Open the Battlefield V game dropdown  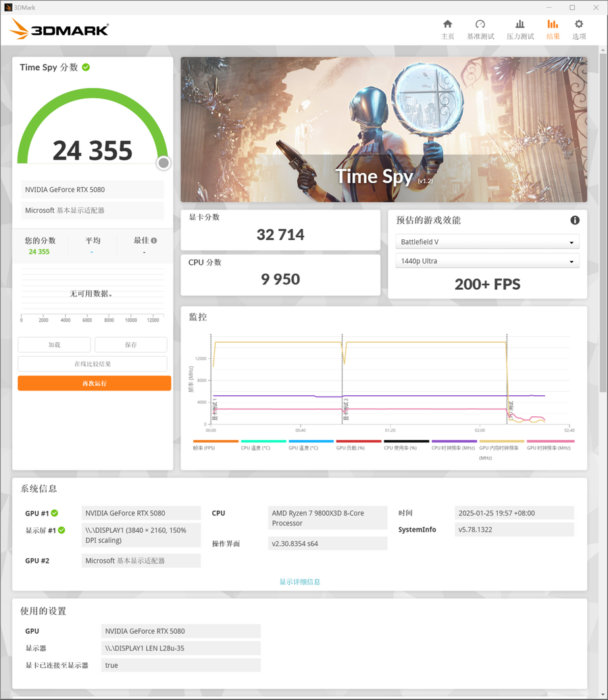click(487, 242)
